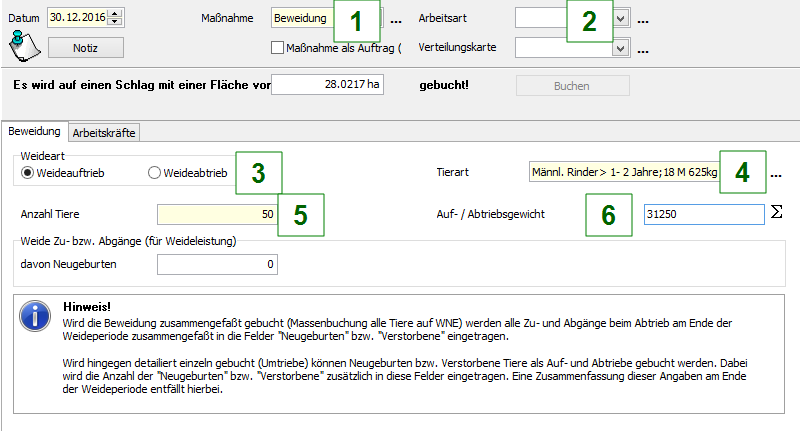This screenshot has height=431, width=800.
Task: Expand the Arbeitsart dropdown arrow
Action: pos(620,19)
